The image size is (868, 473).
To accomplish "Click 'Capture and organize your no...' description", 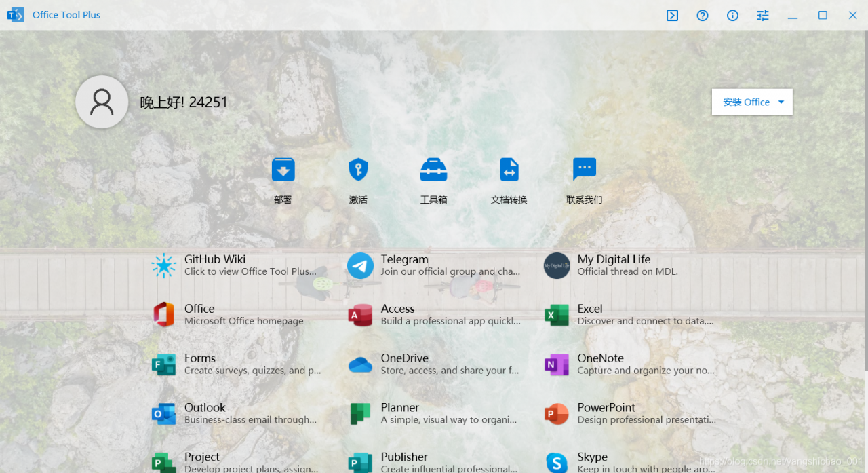I will point(646,371).
